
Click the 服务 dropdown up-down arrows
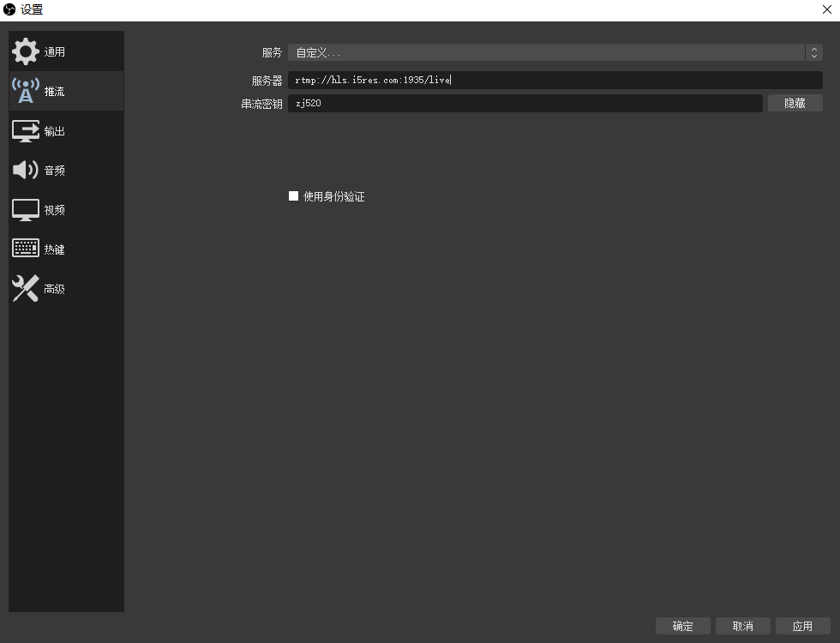click(x=813, y=52)
